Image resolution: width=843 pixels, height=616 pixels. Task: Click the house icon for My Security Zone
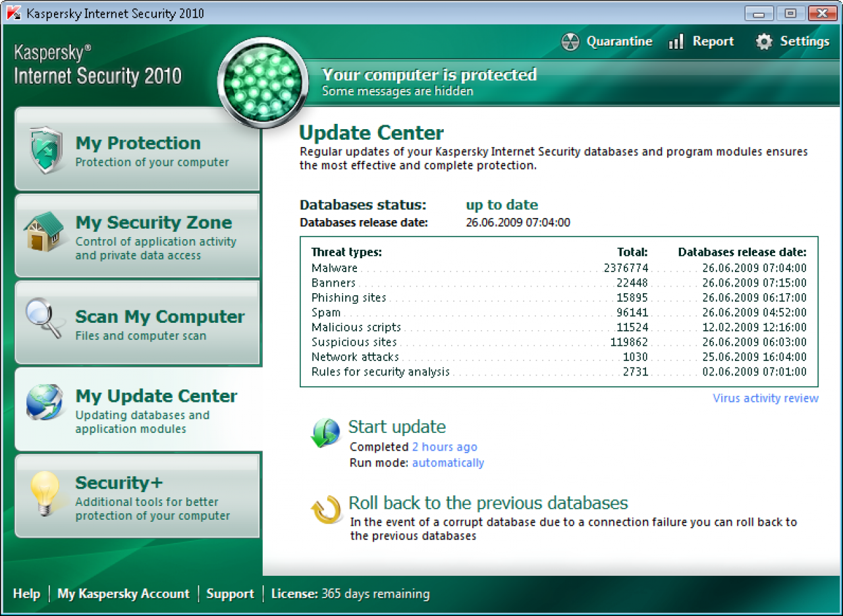(45, 231)
